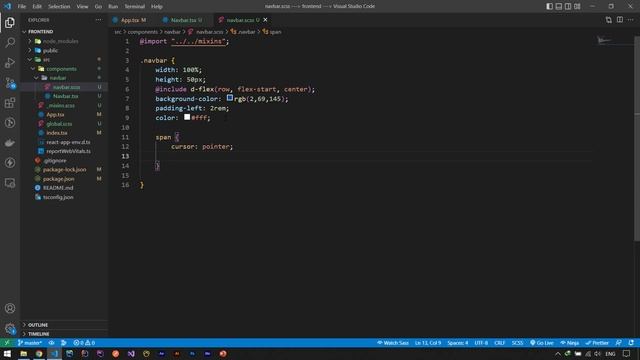Click the rgb(2,69,145) color swatch
640x360 pixels.
[x=230, y=98]
